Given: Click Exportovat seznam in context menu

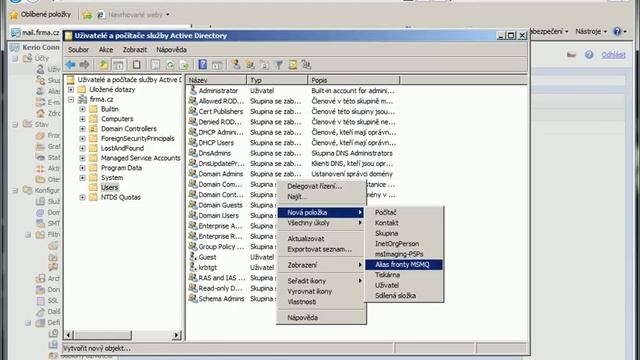Looking at the screenshot, I should [x=321, y=249].
